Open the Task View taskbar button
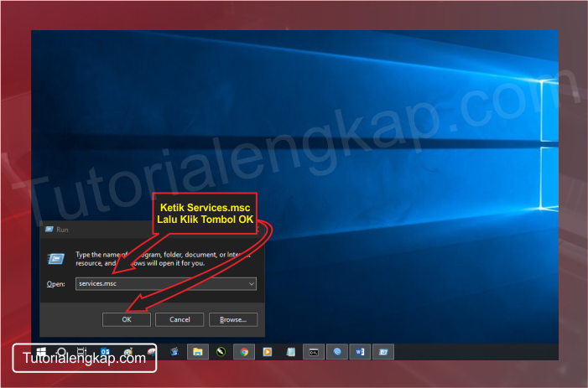The width and height of the screenshot is (588, 388). point(81,351)
